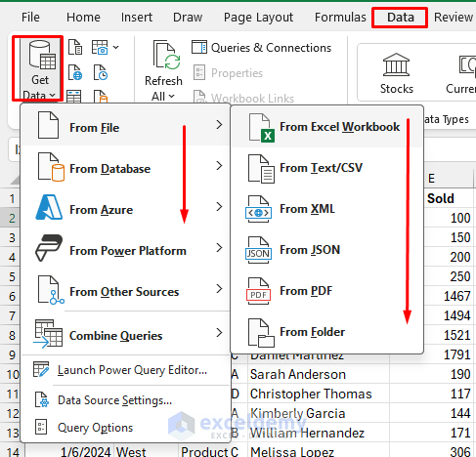The height and width of the screenshot is (457, 476).
Task: Select row 5 header
Action: [x=12, y=277]
